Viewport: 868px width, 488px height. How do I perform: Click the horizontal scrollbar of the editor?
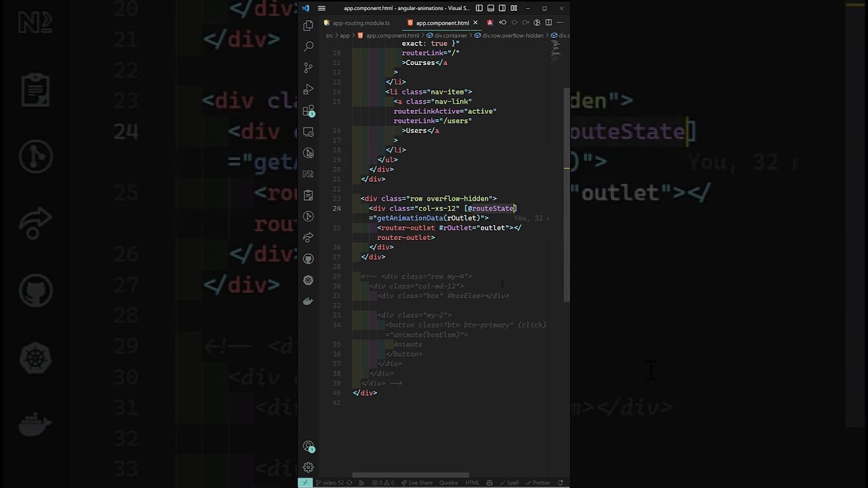coord(410,475)
